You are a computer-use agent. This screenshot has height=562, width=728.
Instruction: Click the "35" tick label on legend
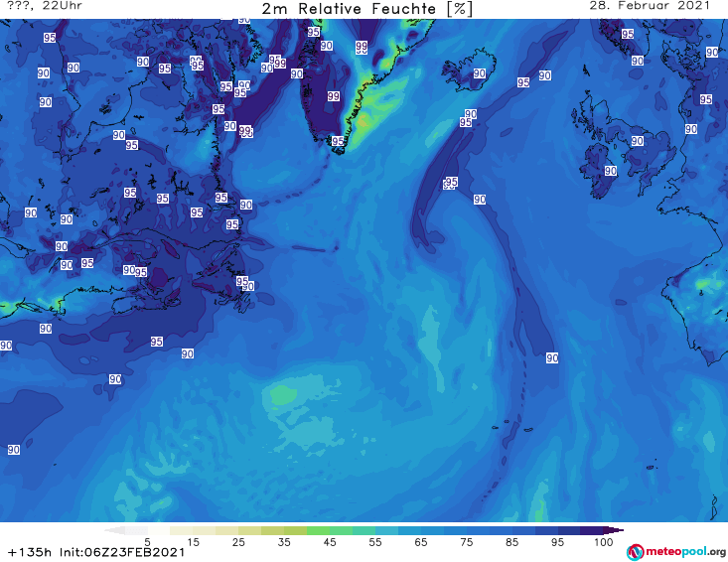click(284, 542)
